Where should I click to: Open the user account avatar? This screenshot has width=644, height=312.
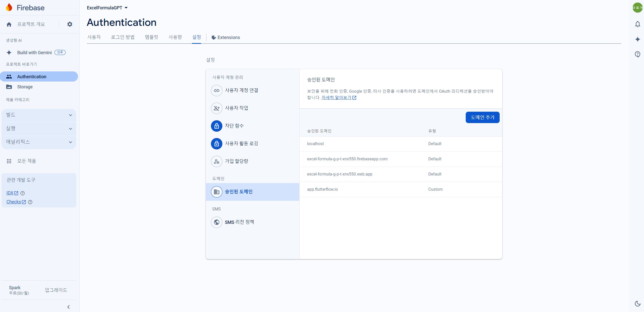pyautogui.click(x=638, y=8)
